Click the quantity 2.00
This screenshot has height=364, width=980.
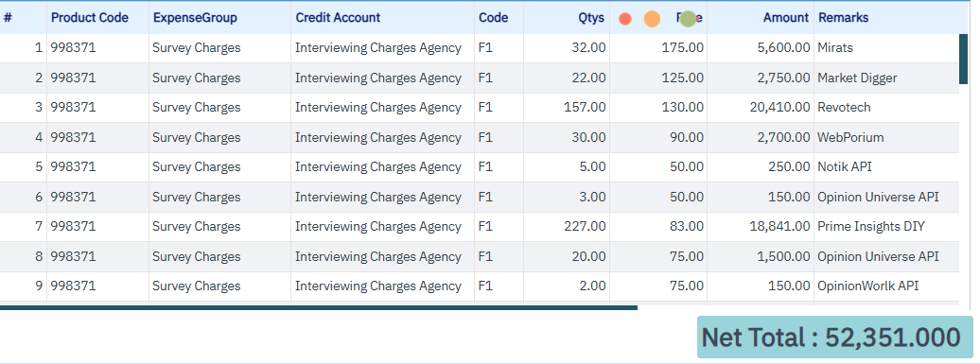(x=592, y=286)
